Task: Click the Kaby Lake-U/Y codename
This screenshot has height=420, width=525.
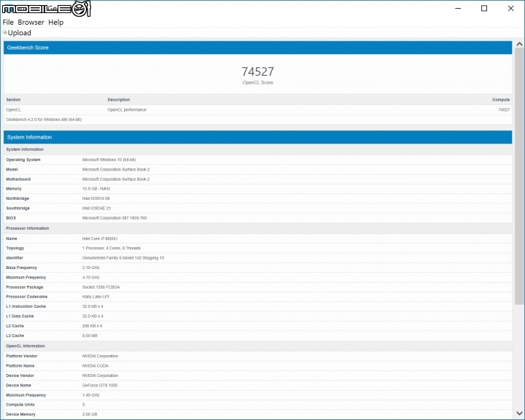Action: click(96, 297)
